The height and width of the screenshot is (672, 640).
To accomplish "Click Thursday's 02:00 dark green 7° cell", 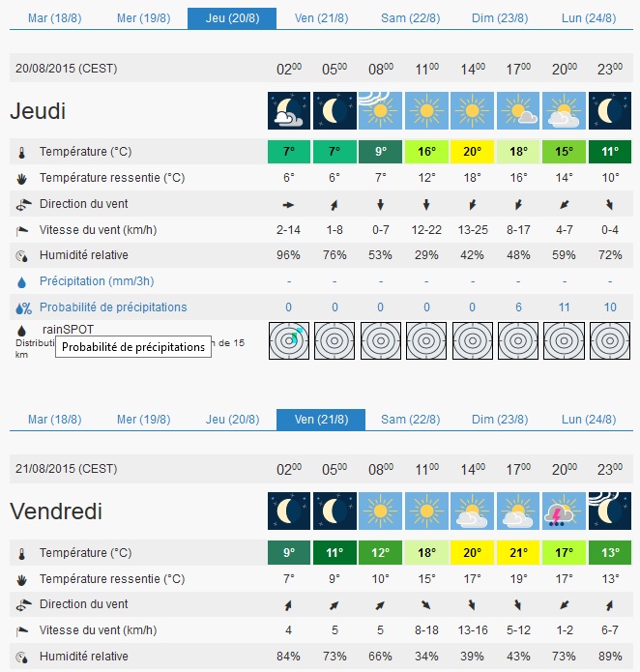I will tap(288, 152).
